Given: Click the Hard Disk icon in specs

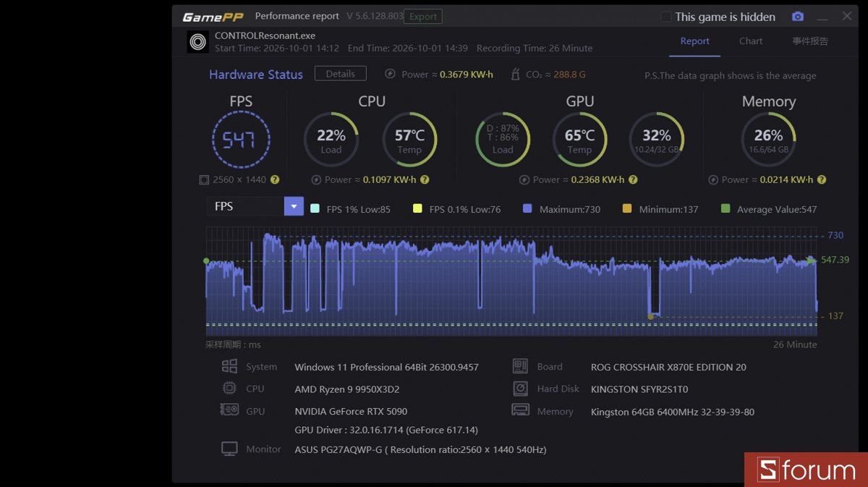Looking at the screenshot, I should pos(520,389).
